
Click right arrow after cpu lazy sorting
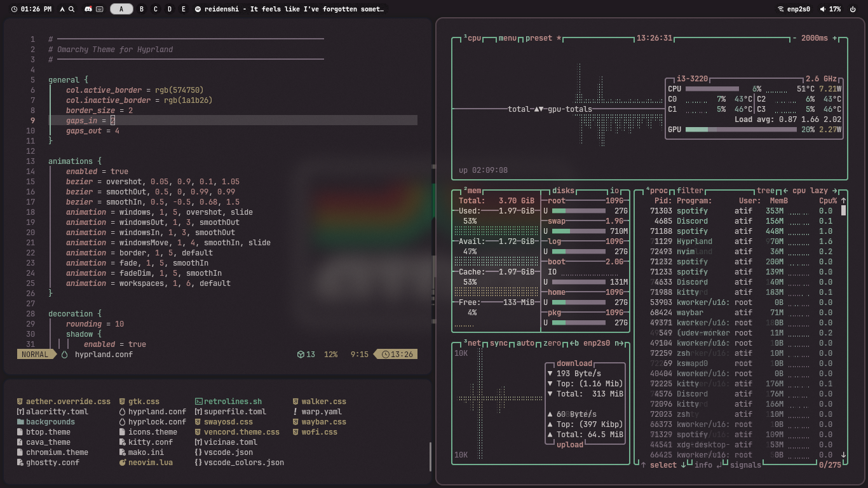pos(835,191)
